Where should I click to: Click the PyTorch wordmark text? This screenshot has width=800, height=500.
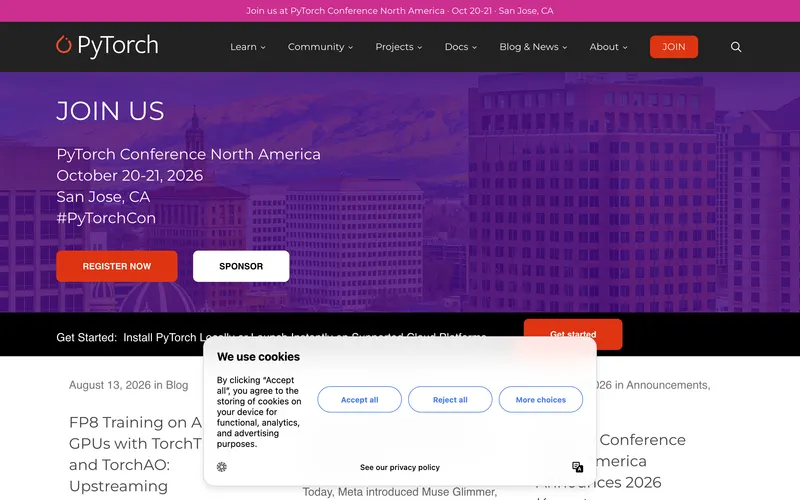pos(118,46)
